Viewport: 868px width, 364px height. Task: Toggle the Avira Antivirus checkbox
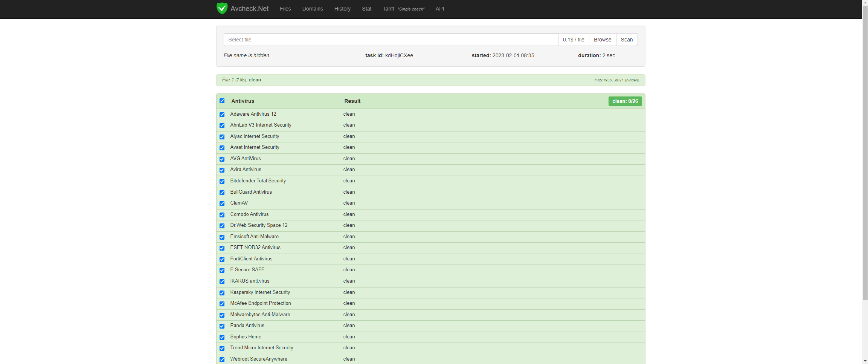pos(222,170)
